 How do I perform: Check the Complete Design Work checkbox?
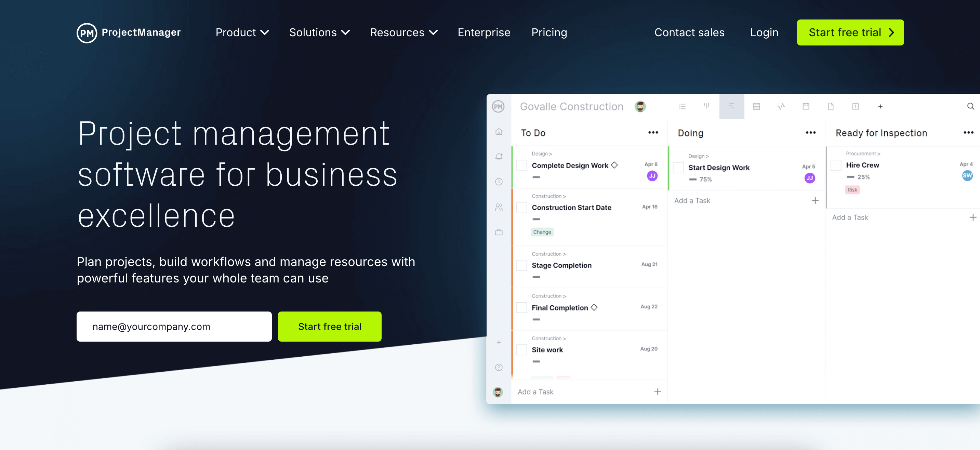tap(521, 166)
